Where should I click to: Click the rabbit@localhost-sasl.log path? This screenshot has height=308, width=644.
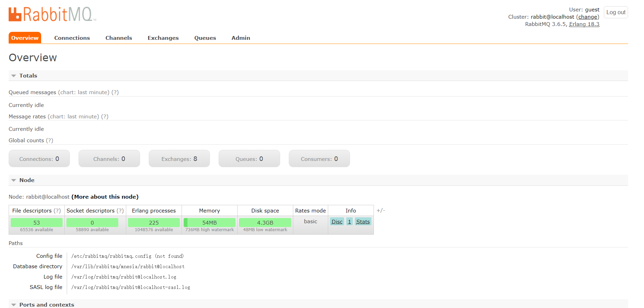tap(131, 287)
